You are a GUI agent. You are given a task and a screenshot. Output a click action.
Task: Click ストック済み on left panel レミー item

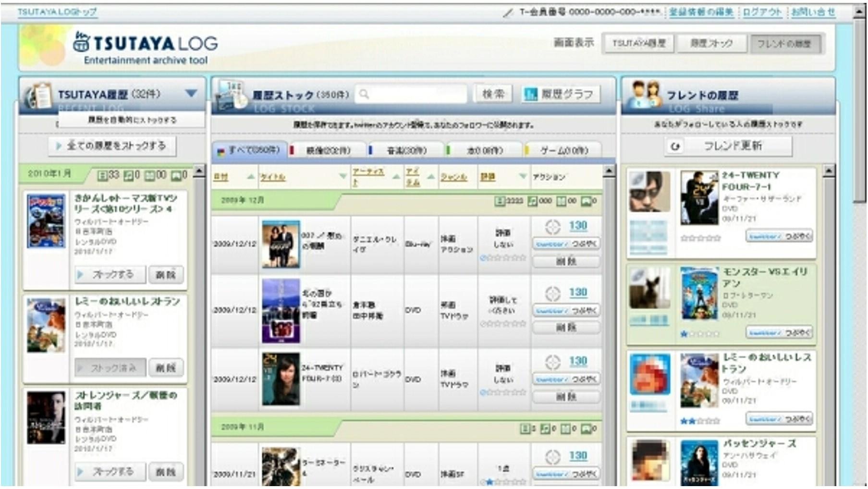[110, 368]
